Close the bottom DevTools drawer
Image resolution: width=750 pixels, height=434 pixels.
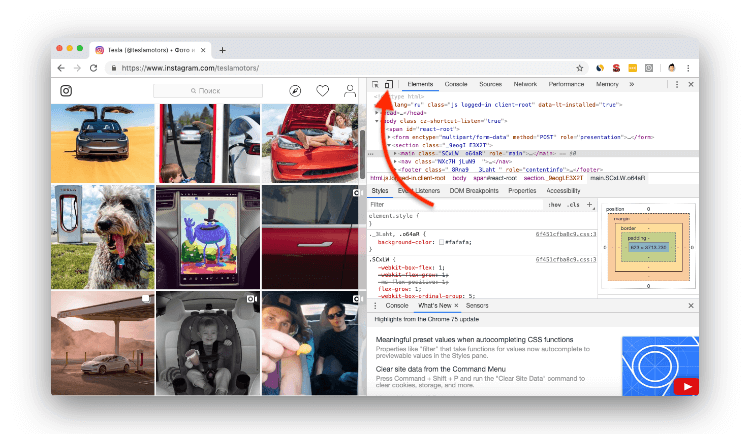691,305
